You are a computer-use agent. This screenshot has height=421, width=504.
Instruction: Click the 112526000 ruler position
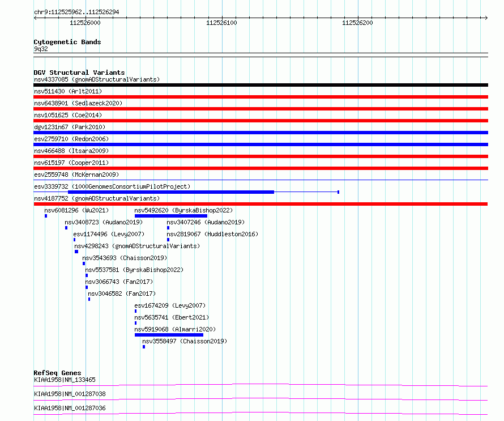tap(85, 23)
